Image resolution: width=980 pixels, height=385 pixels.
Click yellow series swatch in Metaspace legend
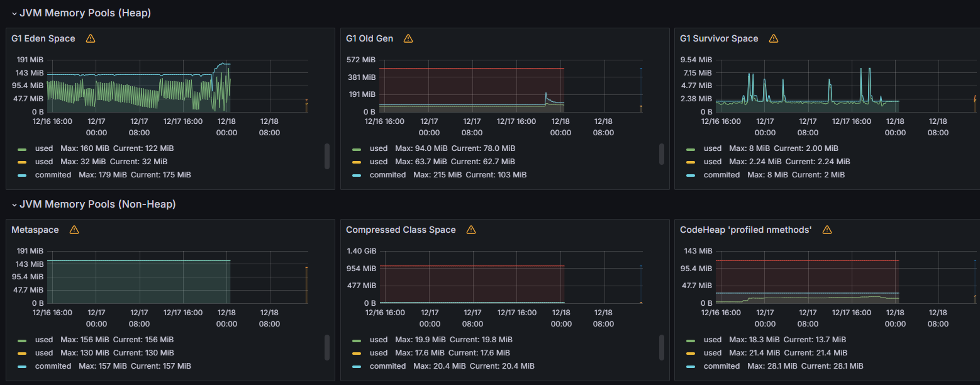tap(22, 353)
